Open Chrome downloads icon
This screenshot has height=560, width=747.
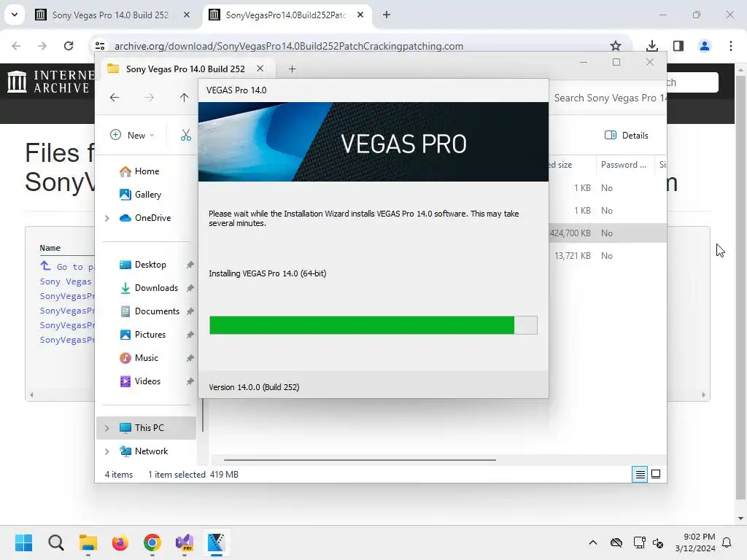[652, 46]
